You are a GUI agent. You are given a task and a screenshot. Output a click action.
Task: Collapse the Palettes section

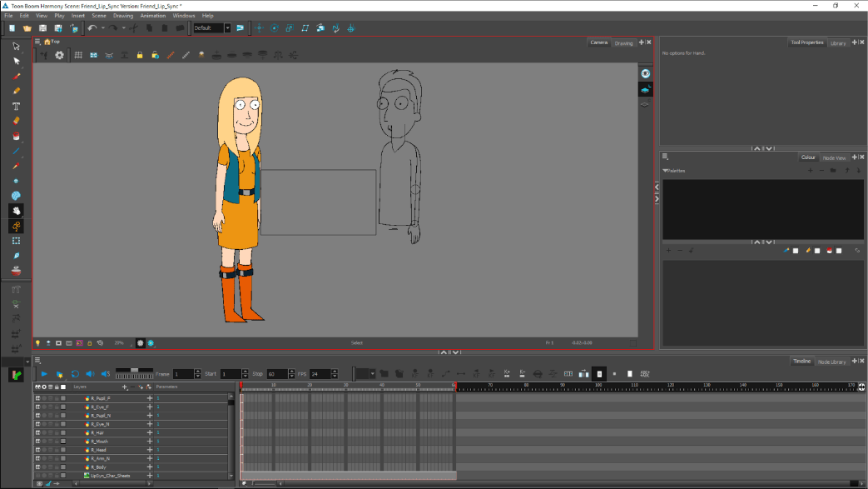(665, 171)
